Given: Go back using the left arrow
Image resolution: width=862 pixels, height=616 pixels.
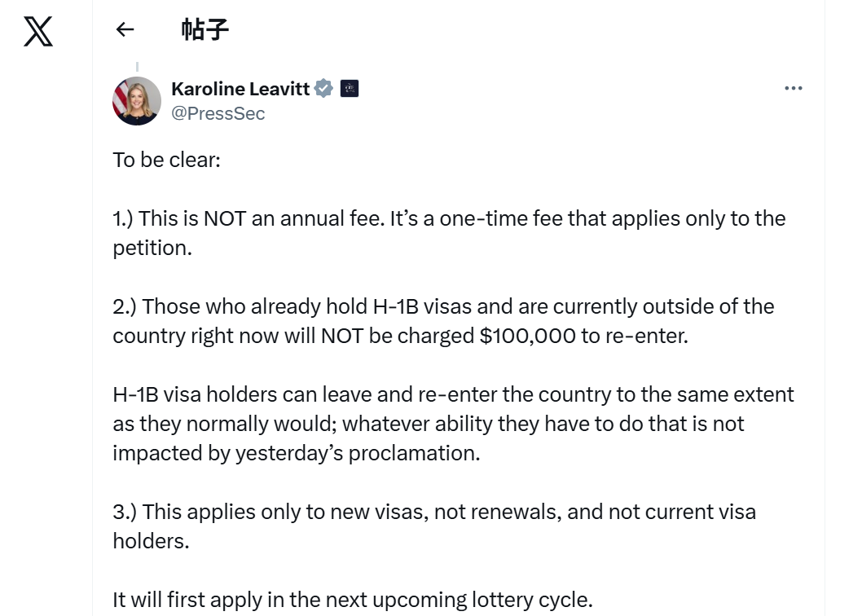Looking at the screenshot, I should 125,30.
